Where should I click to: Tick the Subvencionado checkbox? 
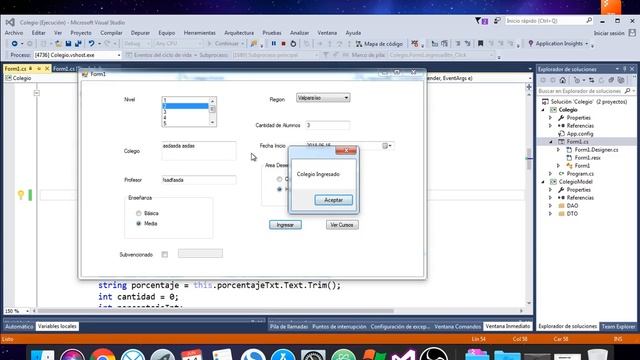pos(164,255)
